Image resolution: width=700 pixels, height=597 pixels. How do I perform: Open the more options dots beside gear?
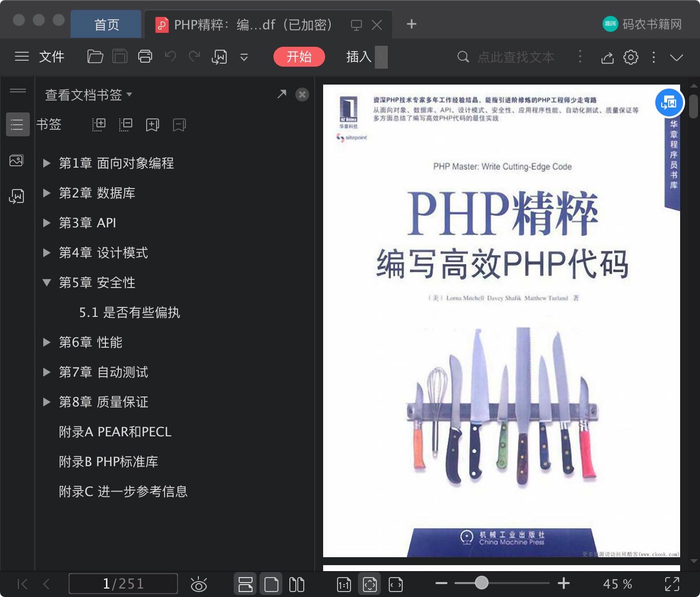(654, 57)
